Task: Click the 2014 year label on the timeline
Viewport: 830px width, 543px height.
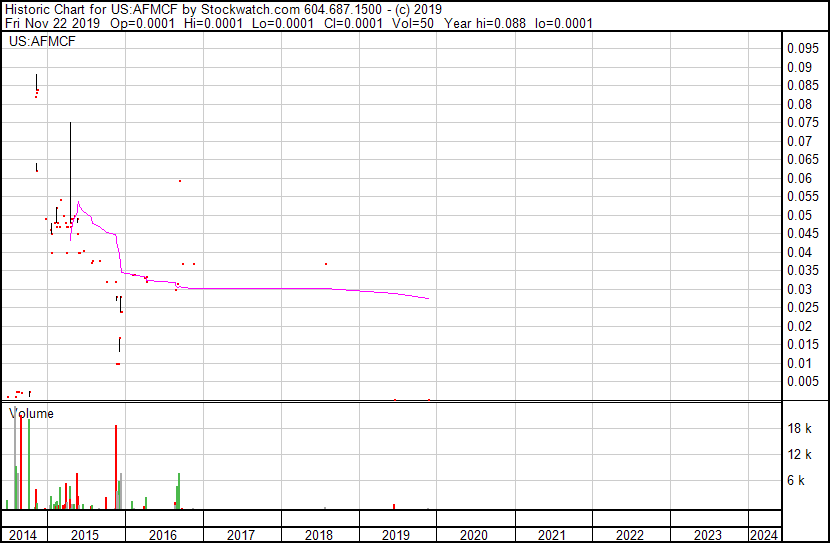Action: 24,535
